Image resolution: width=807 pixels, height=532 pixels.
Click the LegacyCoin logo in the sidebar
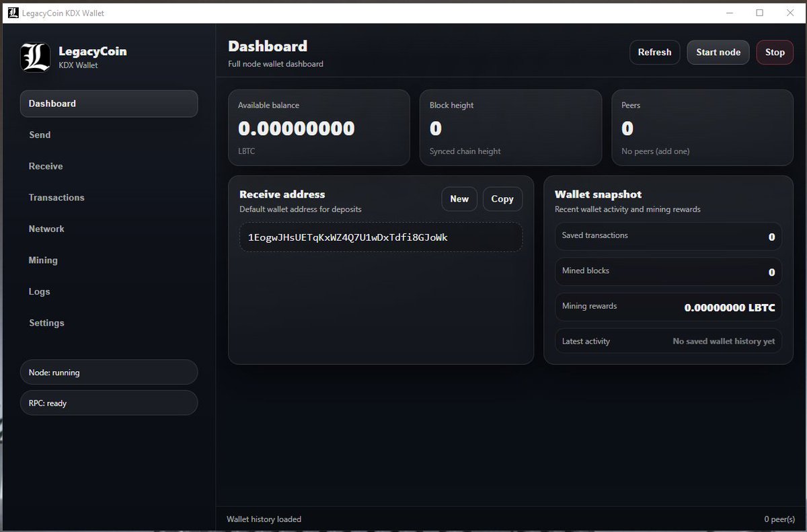coord(36,58)
